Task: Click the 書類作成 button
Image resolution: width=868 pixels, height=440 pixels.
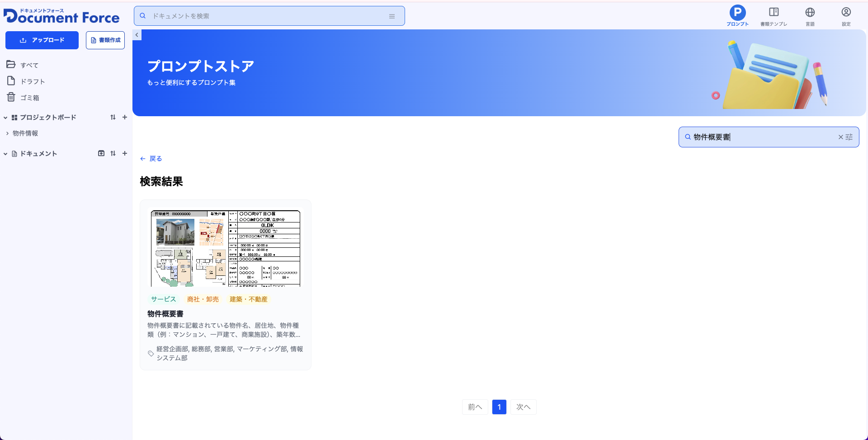Action: coord(105,40)
